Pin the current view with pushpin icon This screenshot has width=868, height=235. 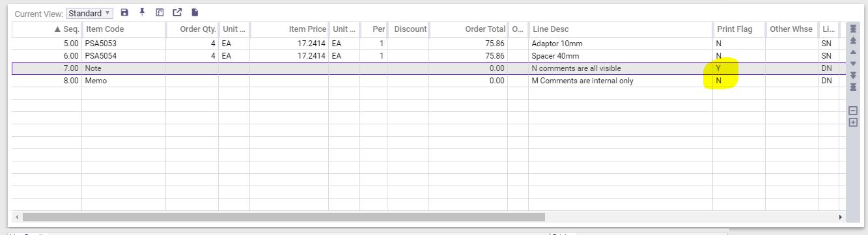[x=142, y=12]
